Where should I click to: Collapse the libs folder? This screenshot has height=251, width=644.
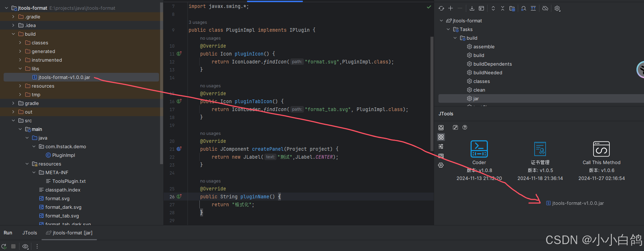coord(20,69)
